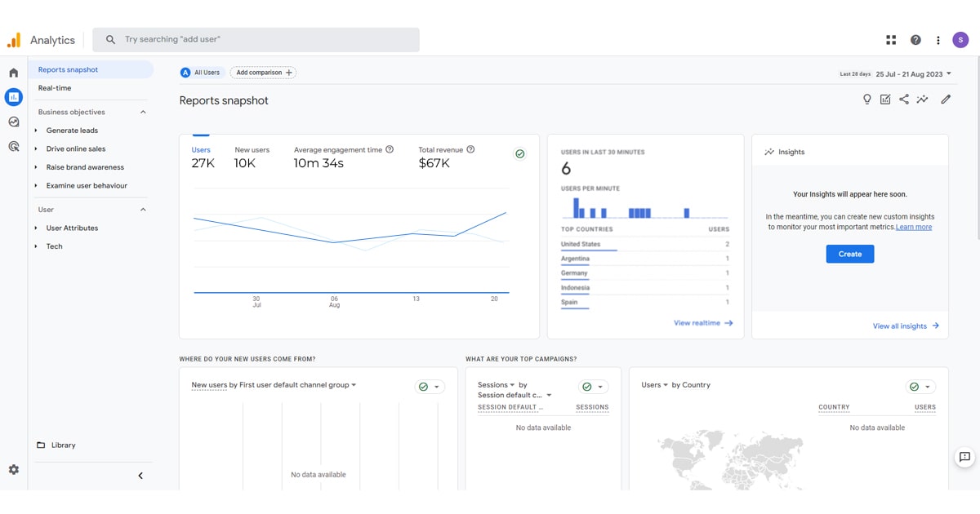Toggle the data quality check icon above chart
The width and height of the screenshot is (980, 514).
pos(519,153)
